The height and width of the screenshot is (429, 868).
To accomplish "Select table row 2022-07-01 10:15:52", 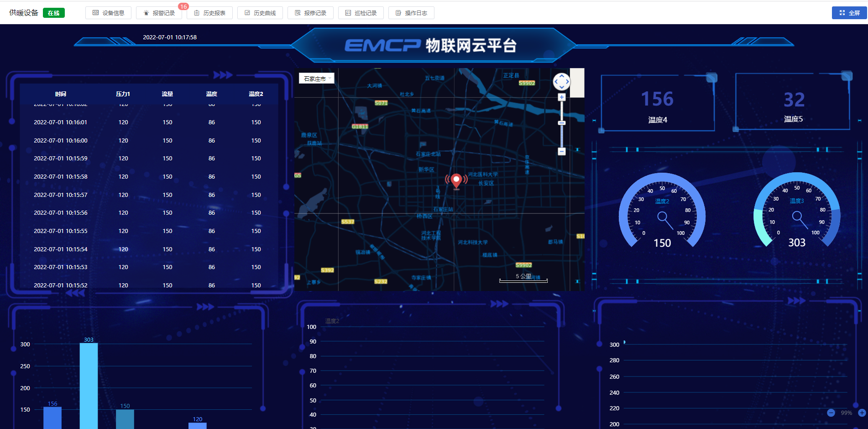I will tap(149, 284).
